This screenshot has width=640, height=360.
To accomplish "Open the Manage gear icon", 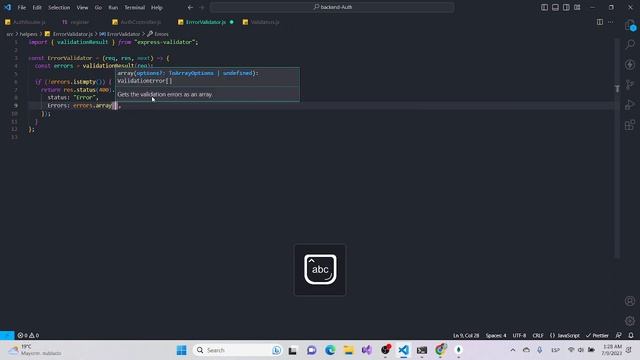I will 630,321.
